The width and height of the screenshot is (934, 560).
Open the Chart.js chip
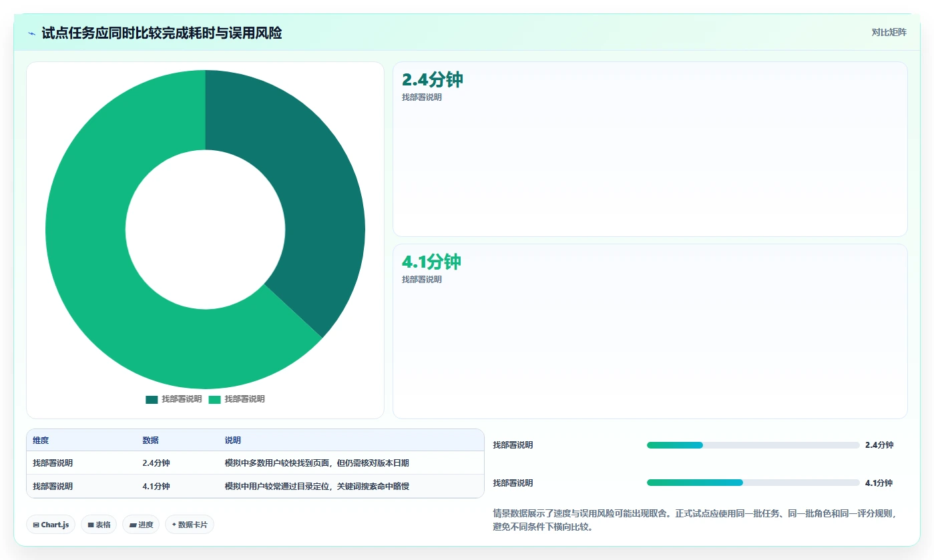51,525
